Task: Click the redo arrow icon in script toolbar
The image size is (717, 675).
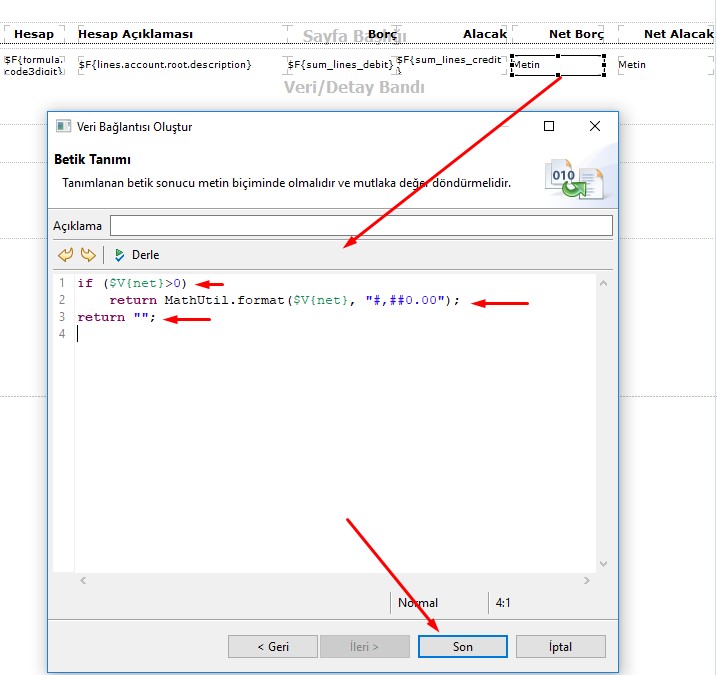Action: pos(88,255)
